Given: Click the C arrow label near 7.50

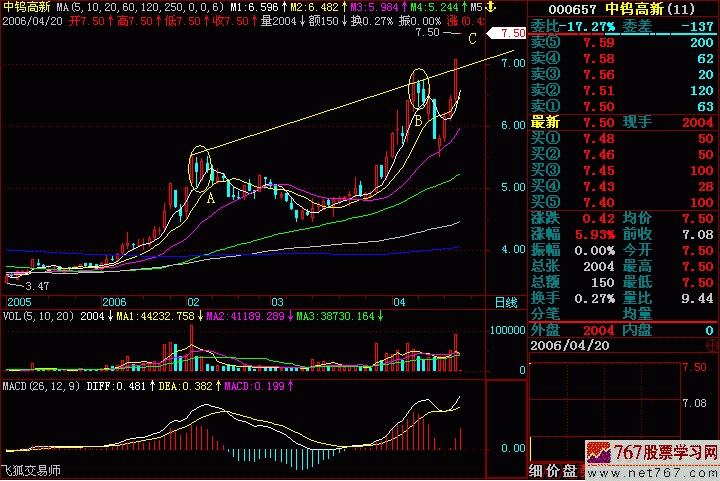Looking at the screenshot, I should tap(471, 38).
